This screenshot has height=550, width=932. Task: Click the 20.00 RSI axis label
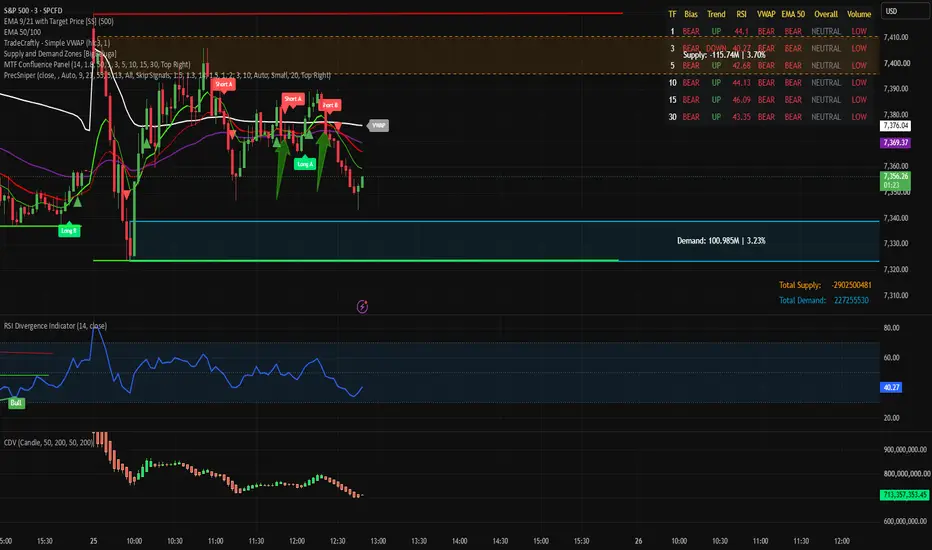[891, 418]
